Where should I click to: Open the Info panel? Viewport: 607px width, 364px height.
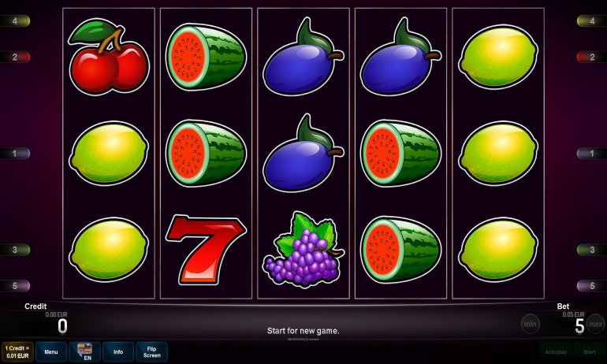pyautogui.click(x=118, y=351)
